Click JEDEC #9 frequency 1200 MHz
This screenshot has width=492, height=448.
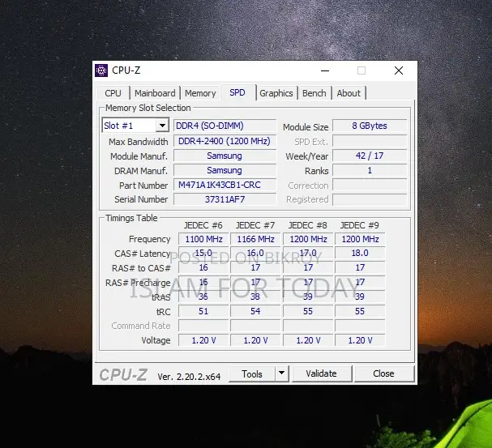[360, 239]
